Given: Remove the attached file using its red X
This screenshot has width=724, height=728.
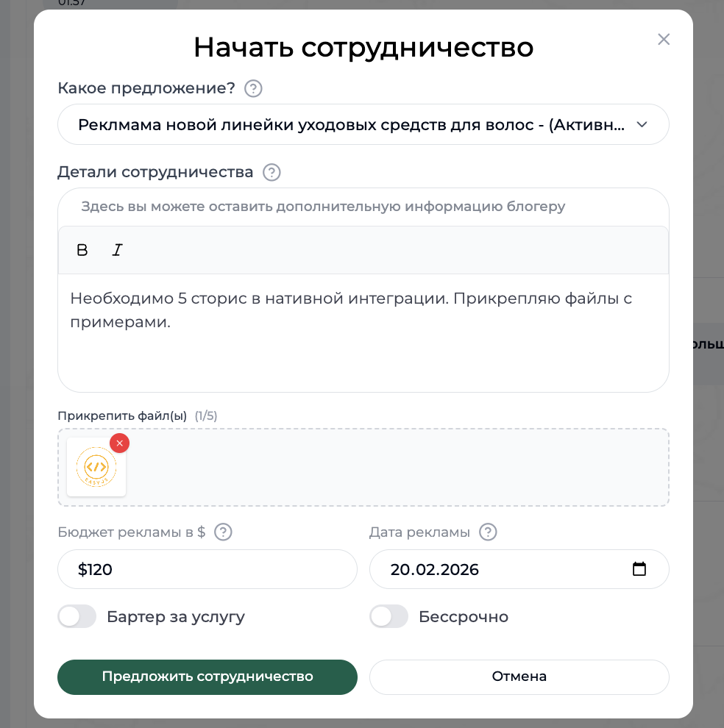Looking at the screenshot, I should pos(119,443).
